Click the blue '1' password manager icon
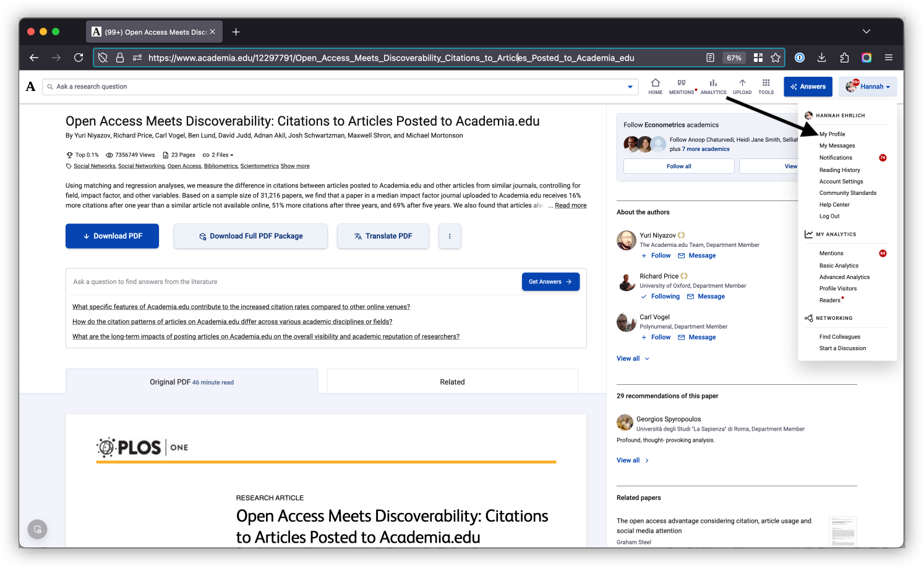Viewport: 924px width, 568px height. [x=799, y=58]
